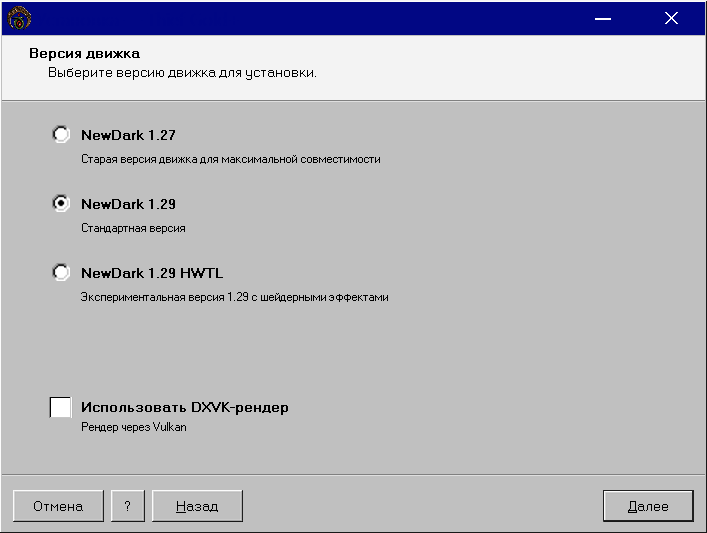Click the Отмена button

[58, 506]
